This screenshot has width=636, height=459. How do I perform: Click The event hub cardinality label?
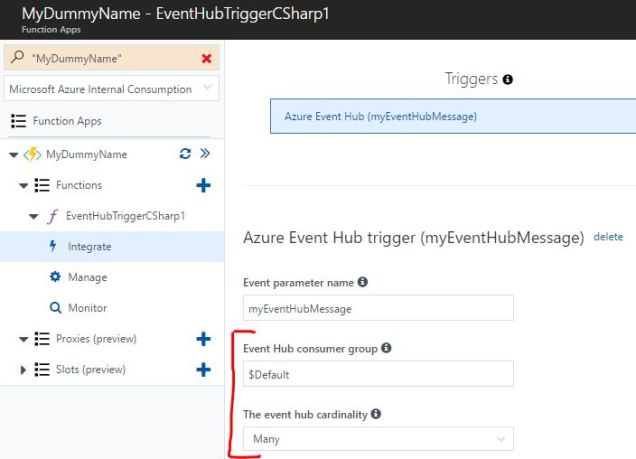pyautogui.click(x=305, y=414)
